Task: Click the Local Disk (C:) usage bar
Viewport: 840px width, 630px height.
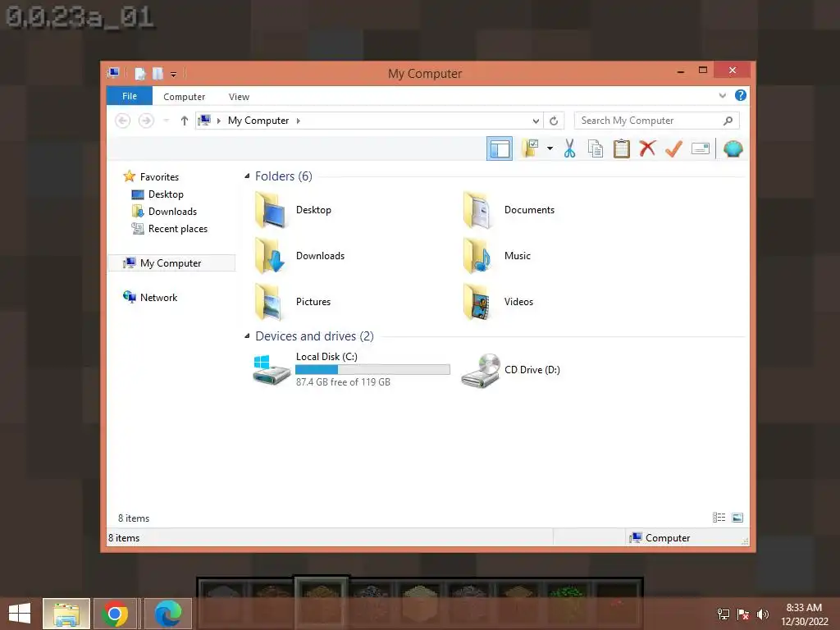Action: 372,369
